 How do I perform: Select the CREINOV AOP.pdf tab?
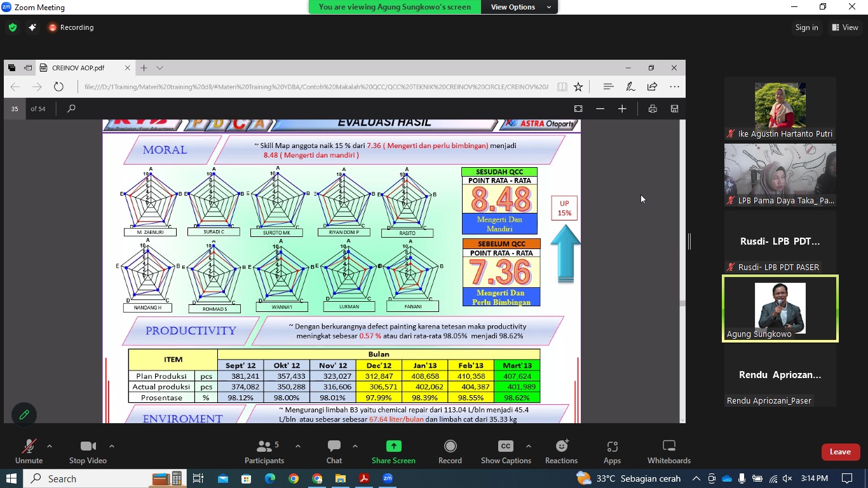click(78, 68)
